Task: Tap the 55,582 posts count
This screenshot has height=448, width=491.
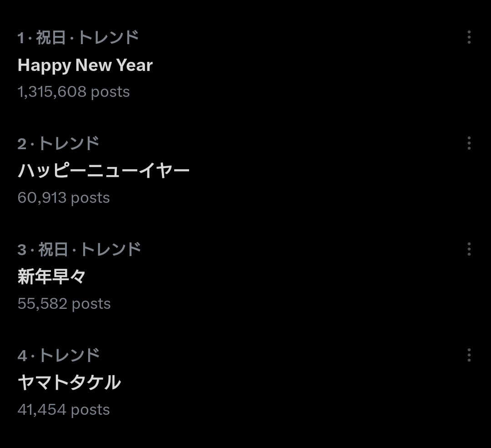Action: pos(64,304)
